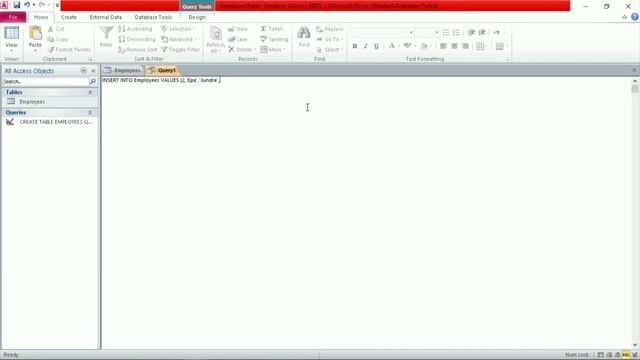This screenshot has width=640, height=360.
Task: Open More records dropdown
Action: pos(273,49)
